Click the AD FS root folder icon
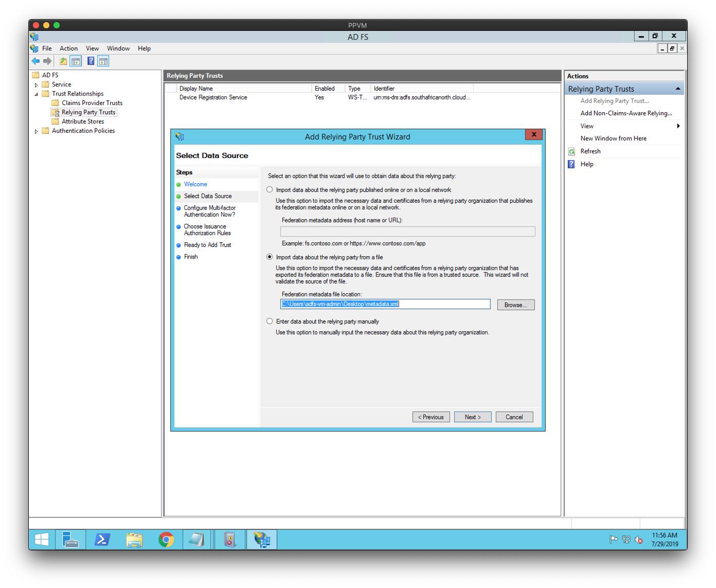 pyautogui.click(x=35, y=75)
